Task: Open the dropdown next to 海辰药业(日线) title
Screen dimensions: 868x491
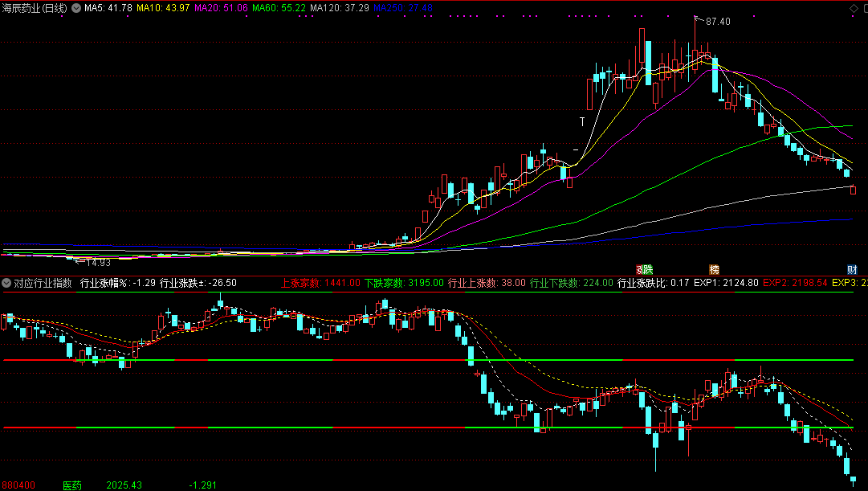Action: tap(76, 8)
